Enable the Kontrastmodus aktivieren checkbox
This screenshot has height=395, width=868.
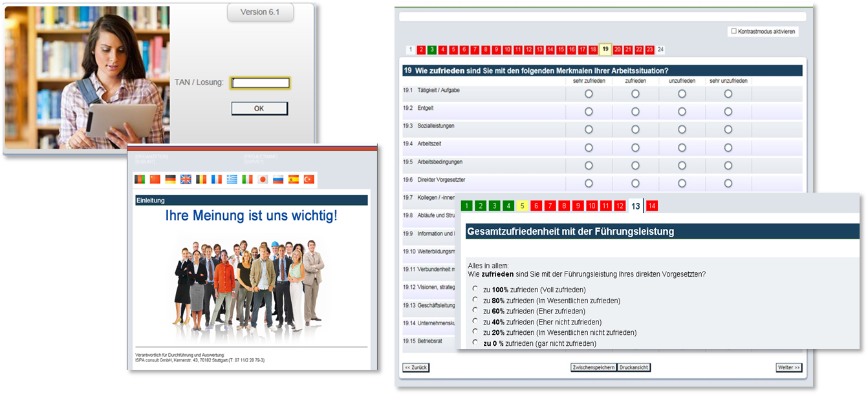point(733,31)
